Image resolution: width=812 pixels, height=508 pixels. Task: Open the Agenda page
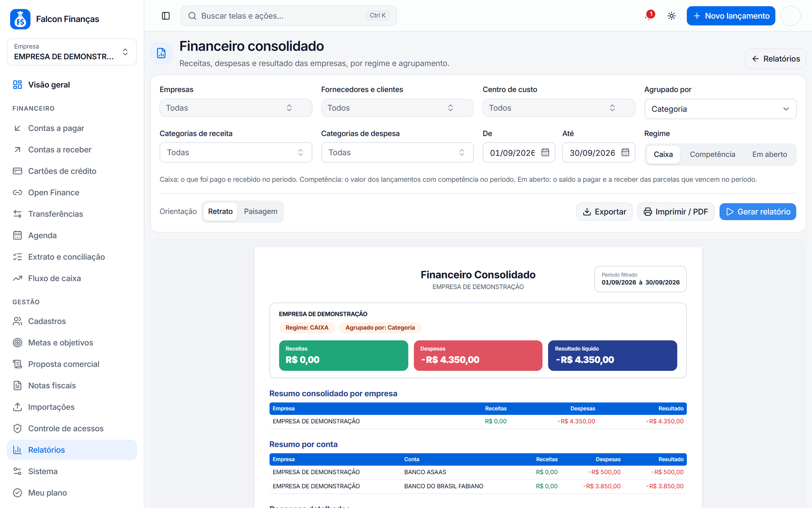72,235
